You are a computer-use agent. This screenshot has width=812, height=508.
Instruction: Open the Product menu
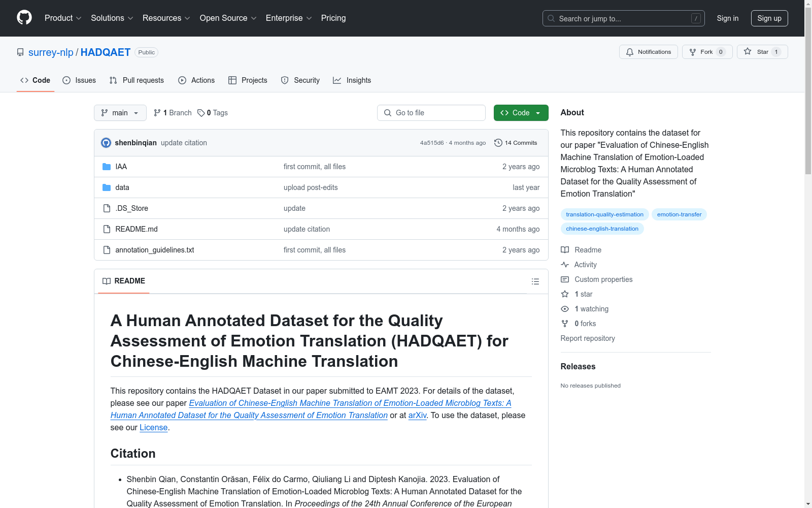coord(63,18)
